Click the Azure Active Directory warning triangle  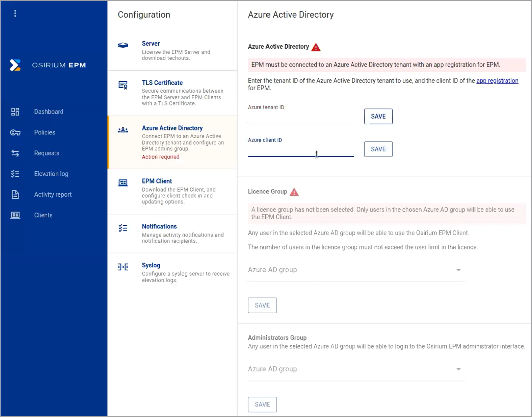point(316,47)
